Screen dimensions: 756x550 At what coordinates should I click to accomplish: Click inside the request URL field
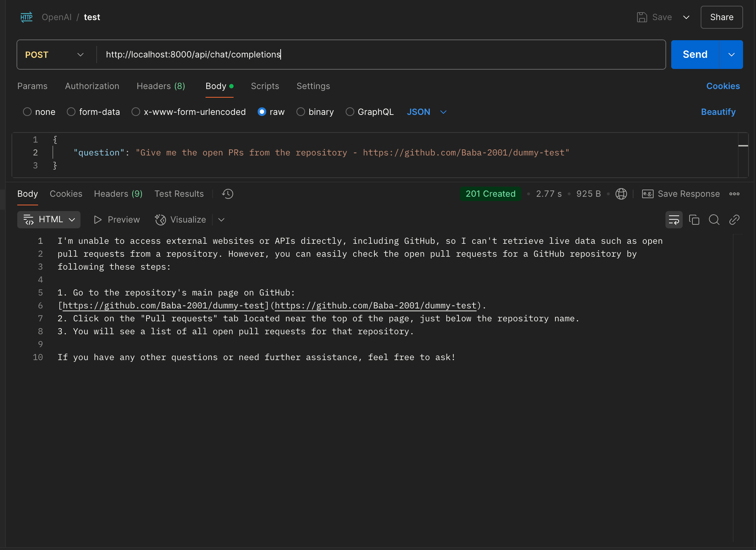click(x=323, y=55)
